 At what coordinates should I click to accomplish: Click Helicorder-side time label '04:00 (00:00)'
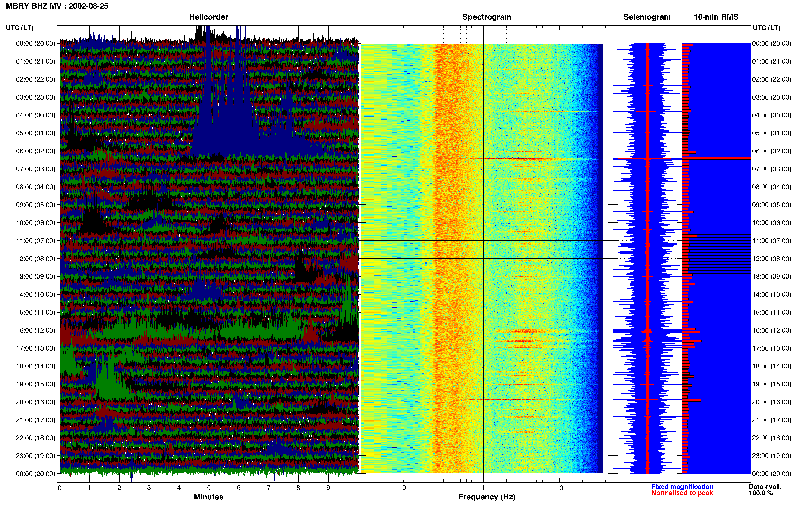click(x=36, y=115)
